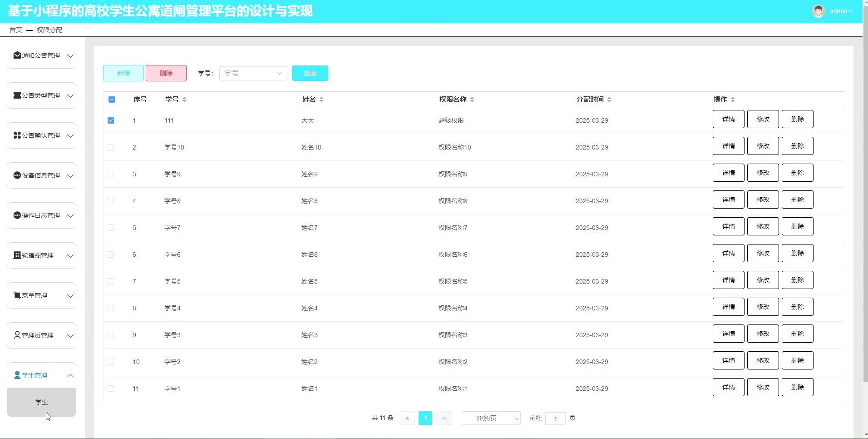Click the admin avatar picture
The height and width of the screenshot is (439, 868).
coord(818,11)
